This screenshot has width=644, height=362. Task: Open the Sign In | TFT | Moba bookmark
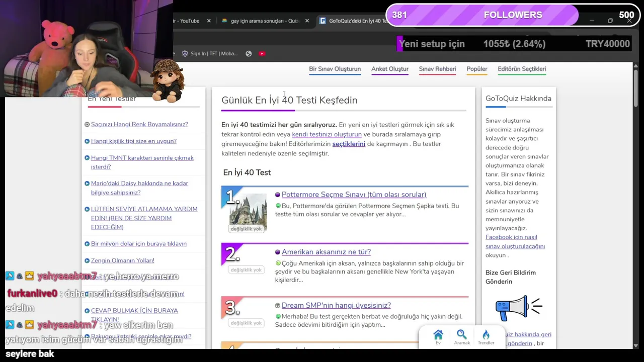click(209, 53)
